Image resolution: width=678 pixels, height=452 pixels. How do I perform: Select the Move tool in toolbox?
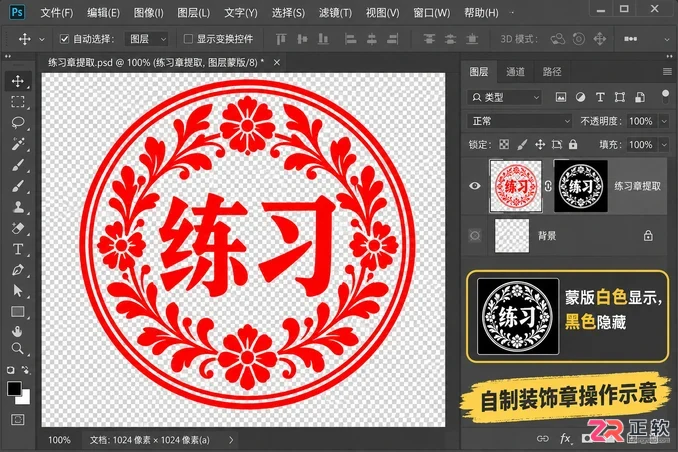point(18,81)
